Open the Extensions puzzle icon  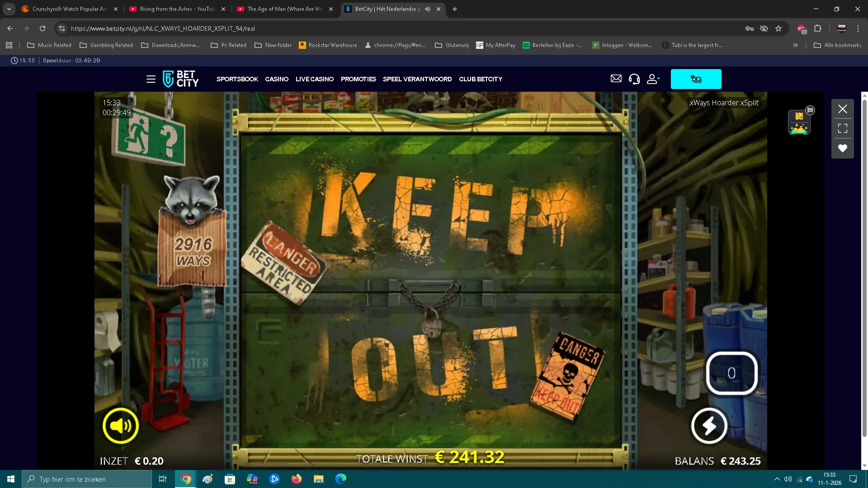[x=818, y=28]
